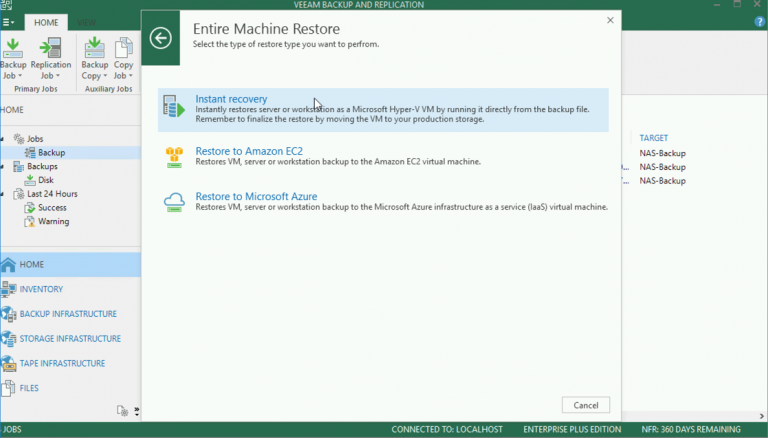Click first NAS-Backup target row
This screenshot has height=438, width=768.
point(662,153)
